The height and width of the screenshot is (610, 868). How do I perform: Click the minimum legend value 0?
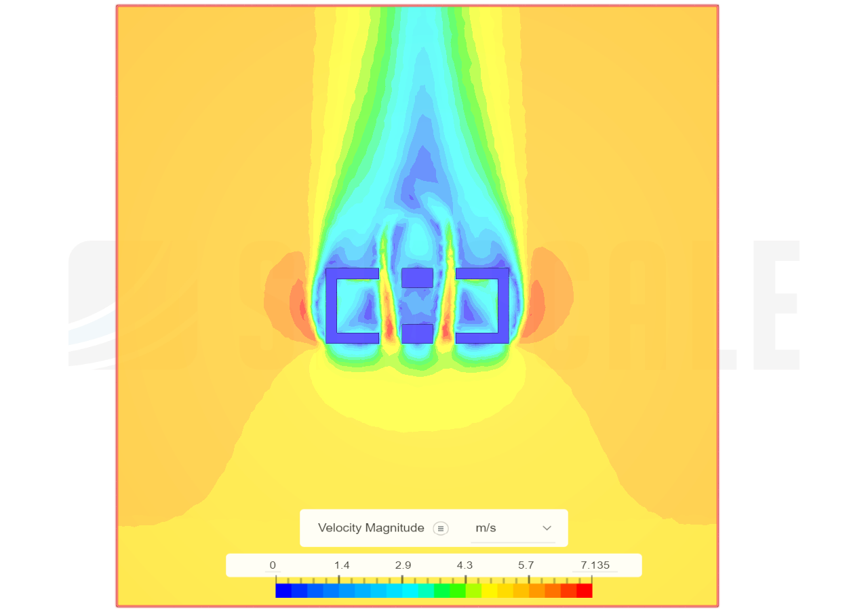coord(273,565)
